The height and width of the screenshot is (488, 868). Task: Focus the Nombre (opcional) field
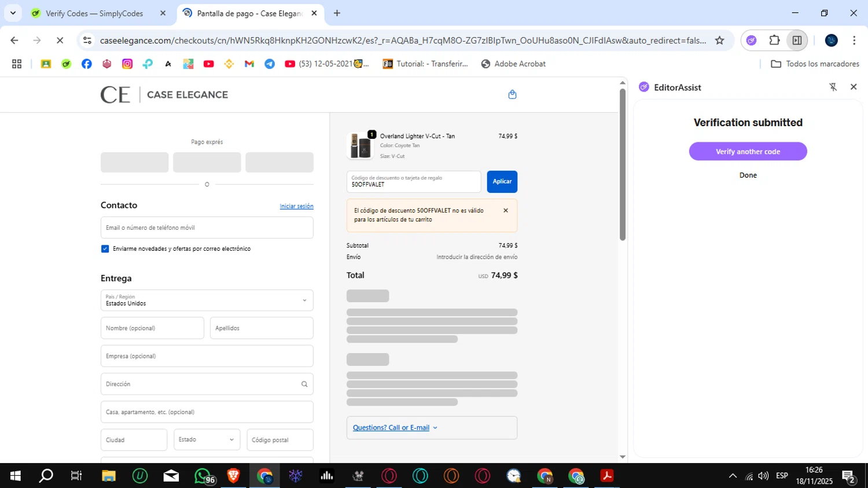point(152,328)
